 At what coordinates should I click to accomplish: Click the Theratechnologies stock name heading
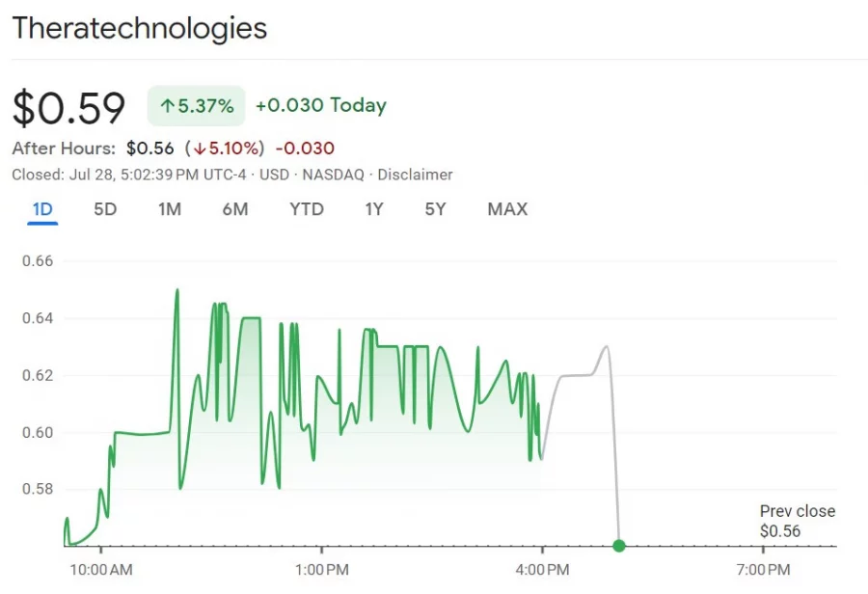click(140, 28)
